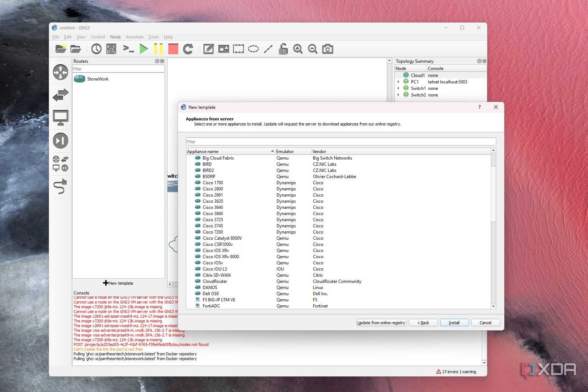Image resolution: width=588 pixels, height=392 pixels.
Task: Add a note with the edit icon
Action: tap(208, 49)
